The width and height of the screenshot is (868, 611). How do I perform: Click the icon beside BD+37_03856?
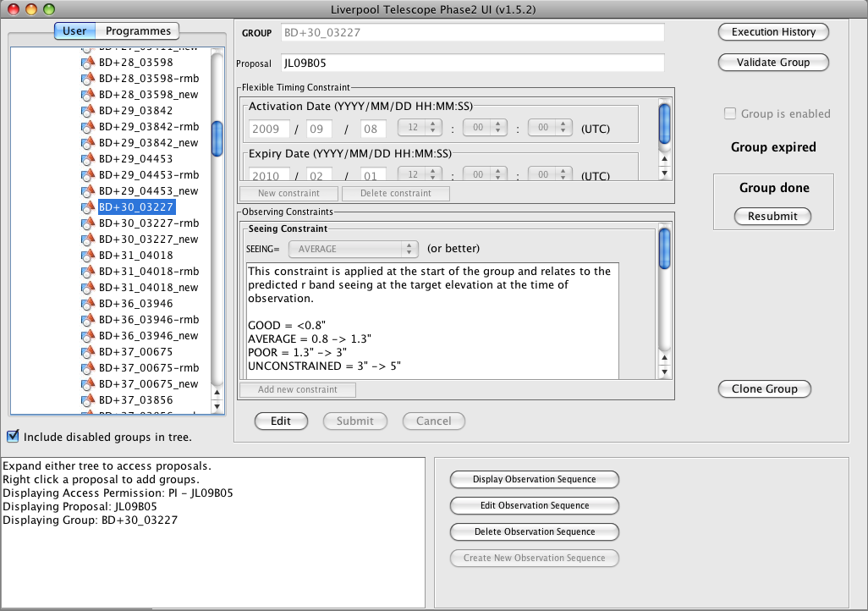click(87, 399)
